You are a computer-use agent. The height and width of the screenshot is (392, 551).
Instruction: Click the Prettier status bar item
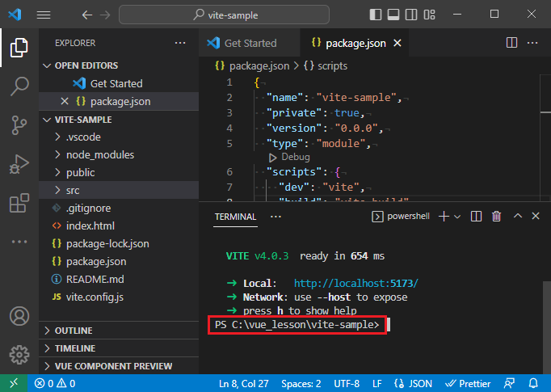pyautogui.click(x=468, y=383)
